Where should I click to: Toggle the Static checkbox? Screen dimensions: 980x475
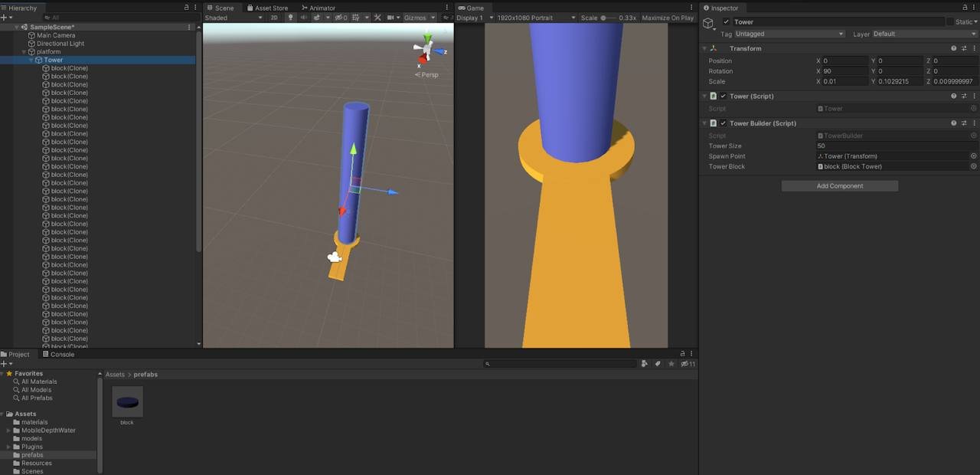pyautogui.click(x=950, y=22)
